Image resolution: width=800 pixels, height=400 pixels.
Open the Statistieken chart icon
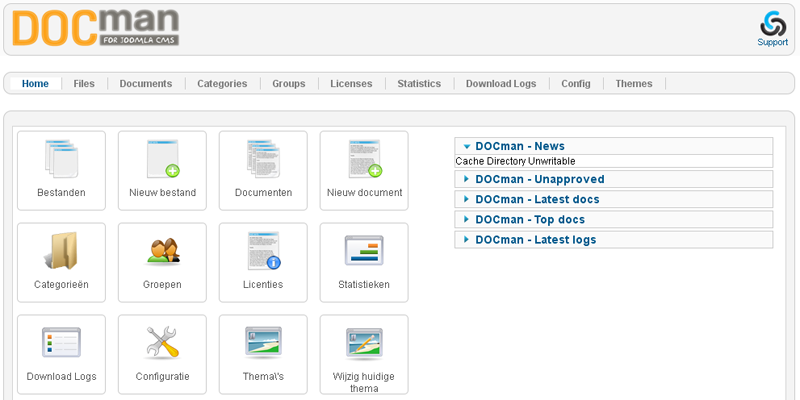click(x=364, y=251)
